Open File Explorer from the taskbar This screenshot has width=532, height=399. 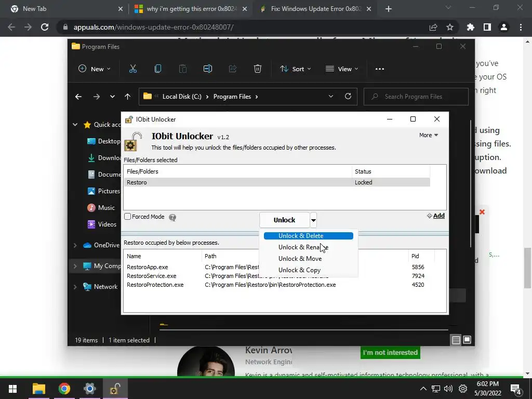(x=39, y=389)
